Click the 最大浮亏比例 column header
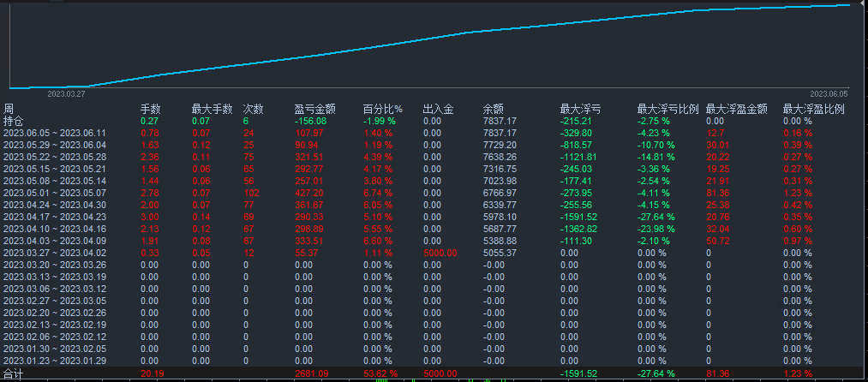The width and height of the screenshot is (868, 382). pos(668,109)
